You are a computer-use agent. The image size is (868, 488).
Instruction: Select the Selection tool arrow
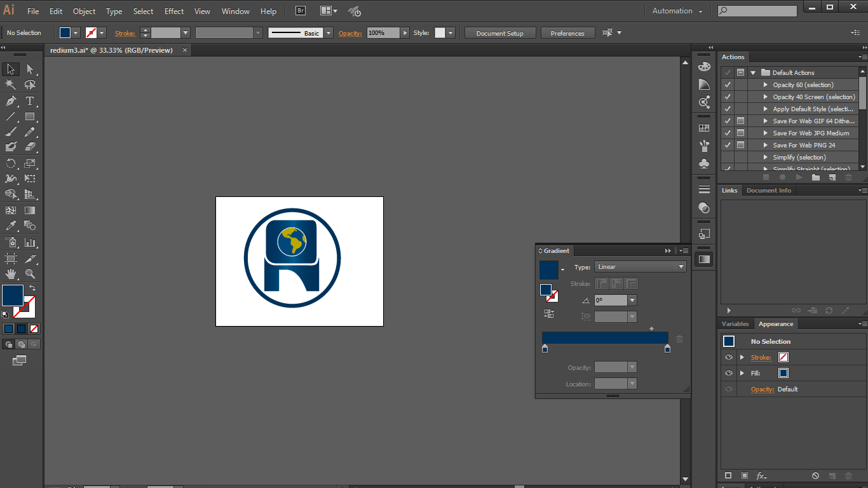11,69
